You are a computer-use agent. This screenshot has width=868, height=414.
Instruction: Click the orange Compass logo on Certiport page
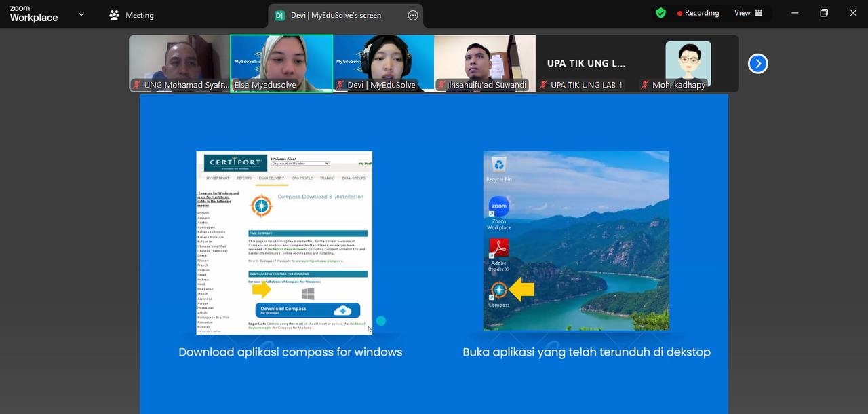(x=261, y=206)
